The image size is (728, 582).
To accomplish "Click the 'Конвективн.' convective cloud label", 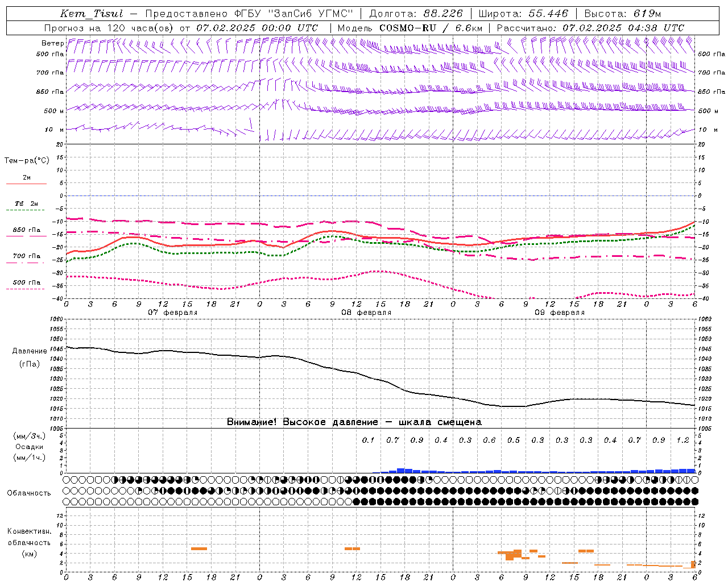I will pyautogui.click(x=29, y=531).
